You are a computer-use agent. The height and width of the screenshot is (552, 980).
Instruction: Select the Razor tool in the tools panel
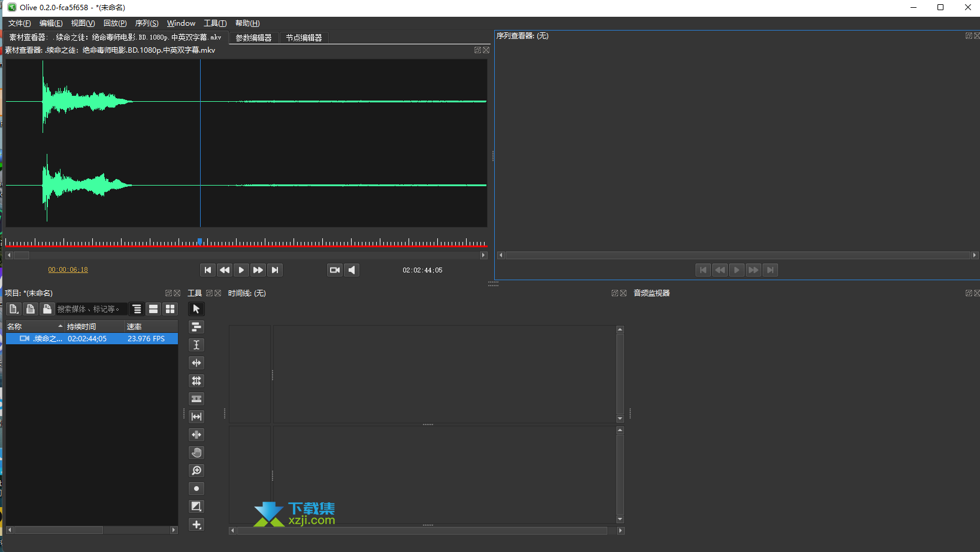[x=196, y=399]
